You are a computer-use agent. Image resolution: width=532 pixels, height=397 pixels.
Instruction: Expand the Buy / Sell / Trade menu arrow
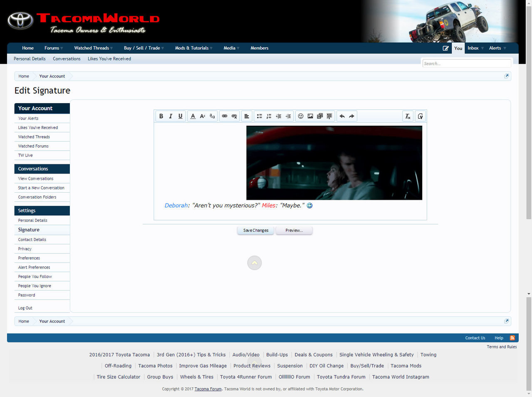[163, 48]
